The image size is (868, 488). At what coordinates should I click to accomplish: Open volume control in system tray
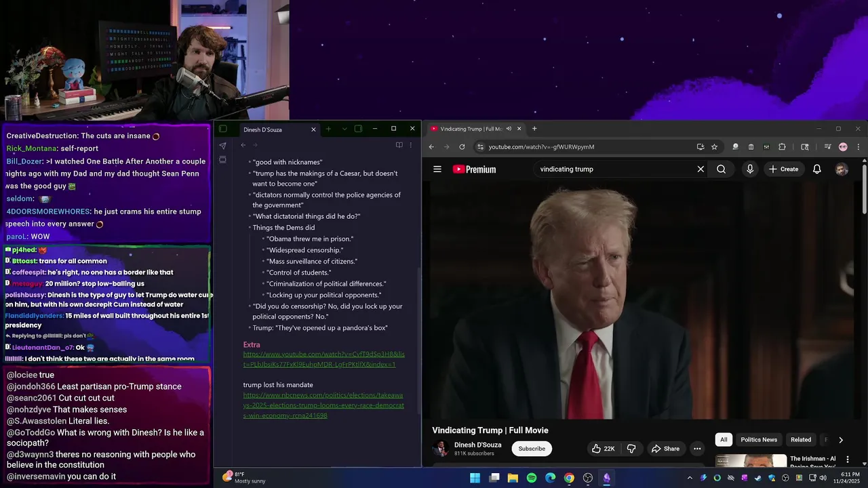[x=823, y=478]
